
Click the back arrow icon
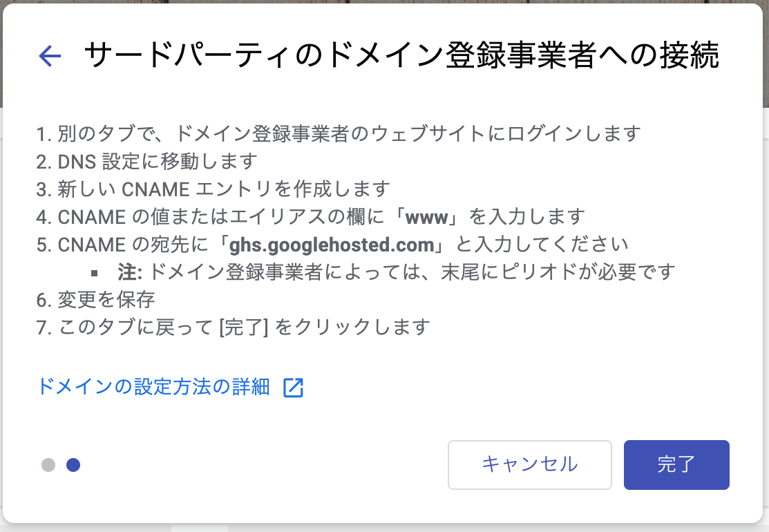coord(50,57)
